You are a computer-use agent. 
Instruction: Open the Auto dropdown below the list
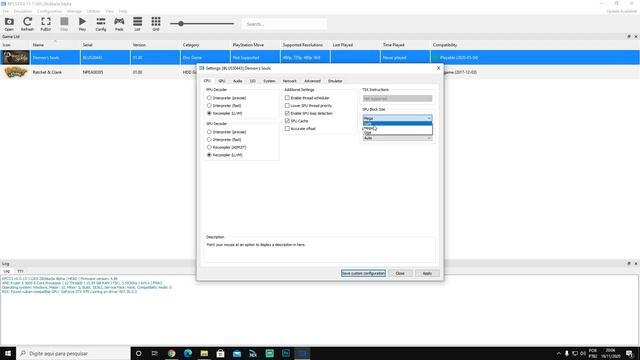click(397, 138)
